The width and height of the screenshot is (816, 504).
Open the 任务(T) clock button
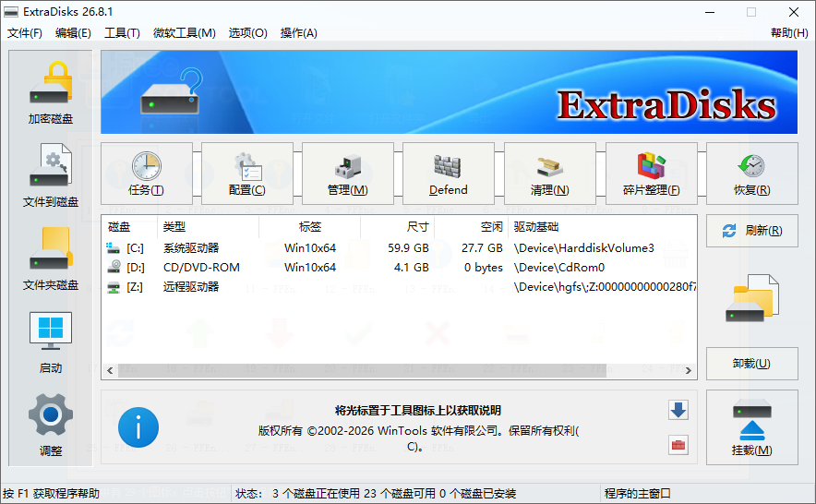[146, 174]
